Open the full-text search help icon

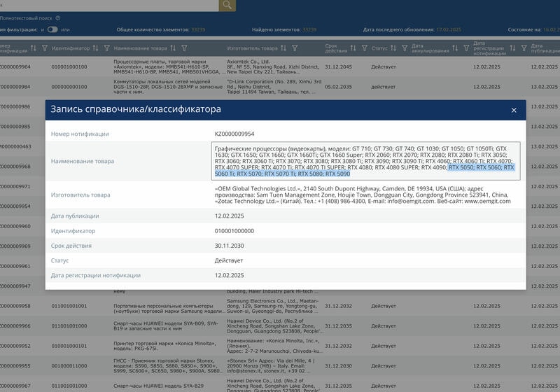point(58,18)
